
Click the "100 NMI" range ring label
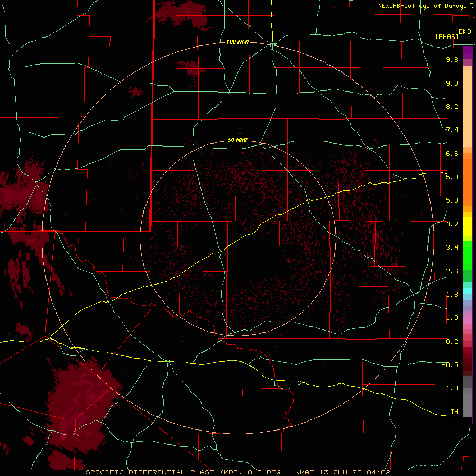(237, 42)
